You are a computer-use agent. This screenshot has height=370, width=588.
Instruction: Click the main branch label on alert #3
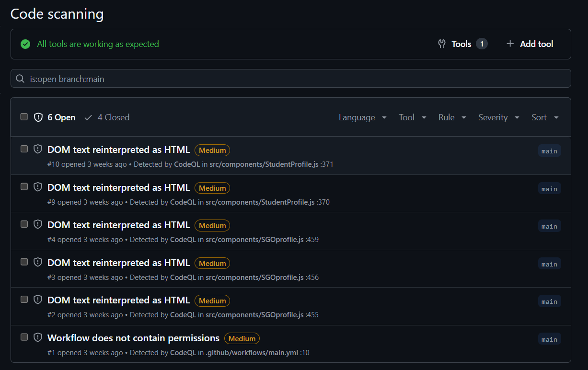coord(549,264)
